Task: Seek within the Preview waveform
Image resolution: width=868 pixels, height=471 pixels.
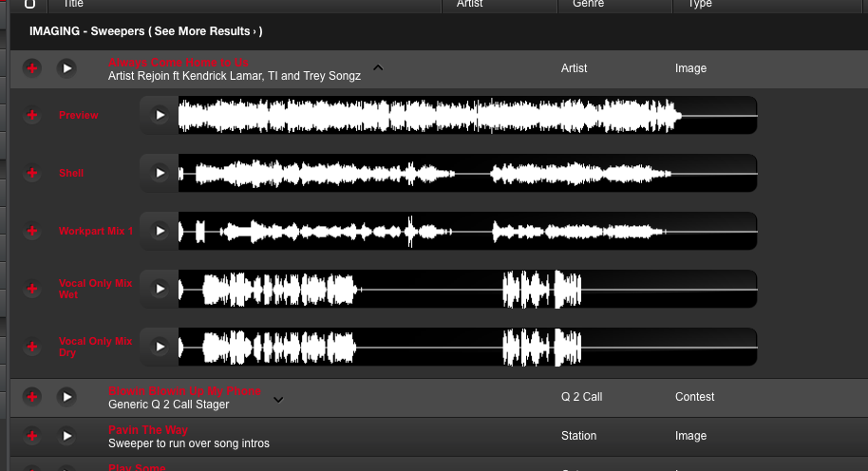Action: click(468, 115)
